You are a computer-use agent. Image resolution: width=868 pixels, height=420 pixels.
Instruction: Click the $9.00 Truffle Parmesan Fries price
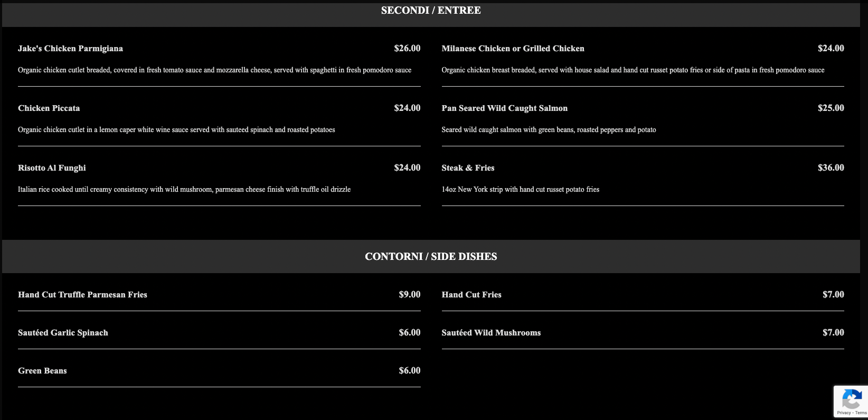pyautogui.click(x=409, y=295)
